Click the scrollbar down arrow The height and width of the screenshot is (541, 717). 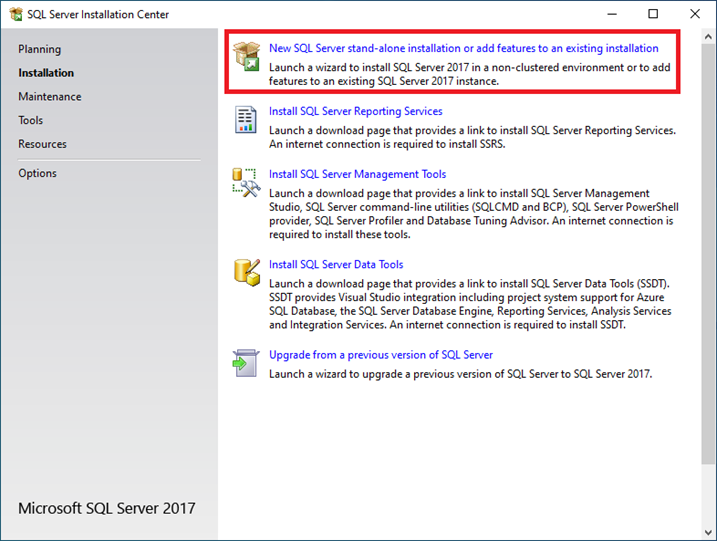(708, 532)
